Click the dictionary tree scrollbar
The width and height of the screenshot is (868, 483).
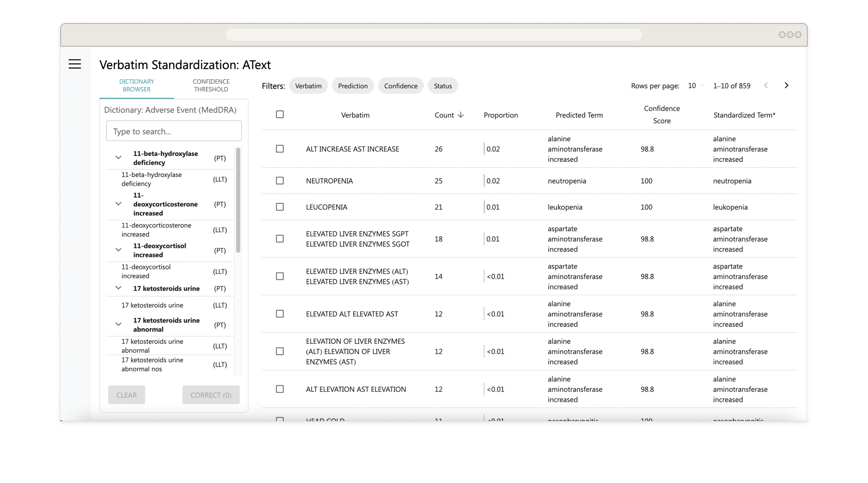point(238,200)
